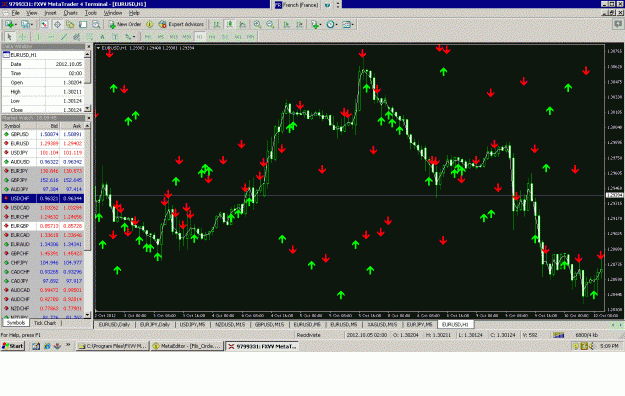This screenshot has width=625, height=396.
Task: Toggle the Data Window crosshair icon
Action: (x=57, y=24)
